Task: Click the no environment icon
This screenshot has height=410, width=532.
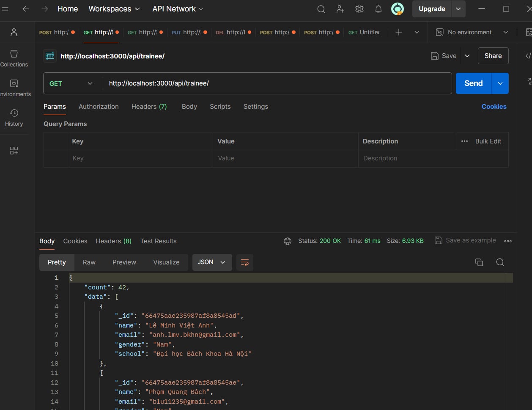Action: pyautogui.click(x=439, y=32)
